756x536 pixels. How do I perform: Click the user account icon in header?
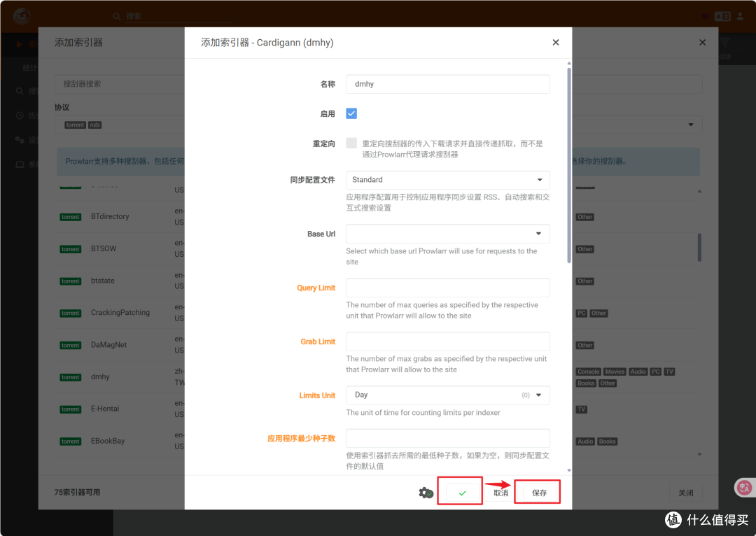pyautogui.click(x=740, y=16)
